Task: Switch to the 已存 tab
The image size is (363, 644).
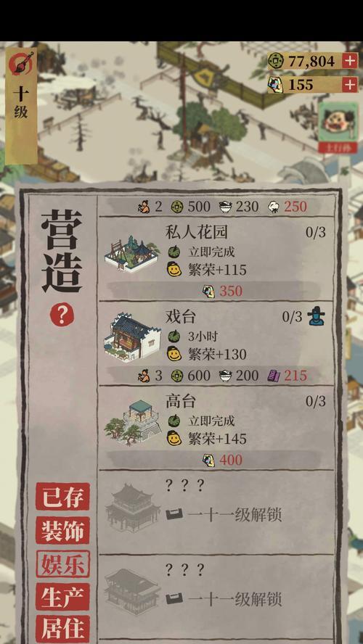Action: (62, 497)
